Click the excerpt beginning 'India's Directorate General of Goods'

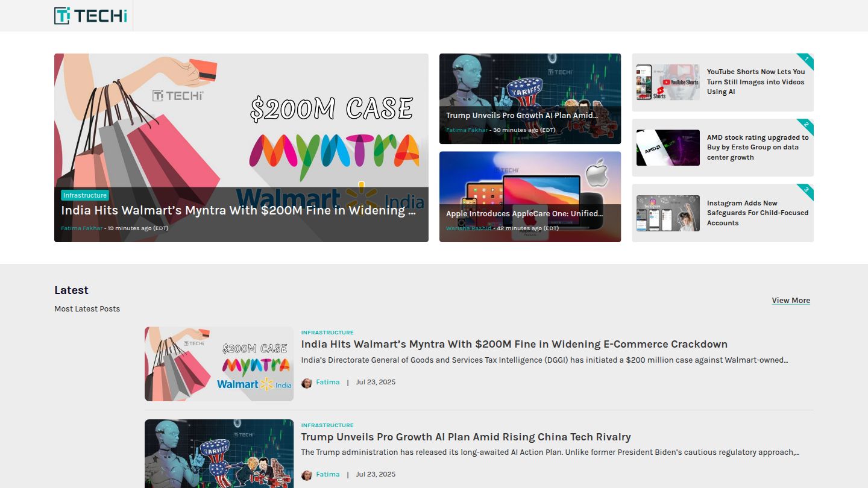(x=545, y=360)
